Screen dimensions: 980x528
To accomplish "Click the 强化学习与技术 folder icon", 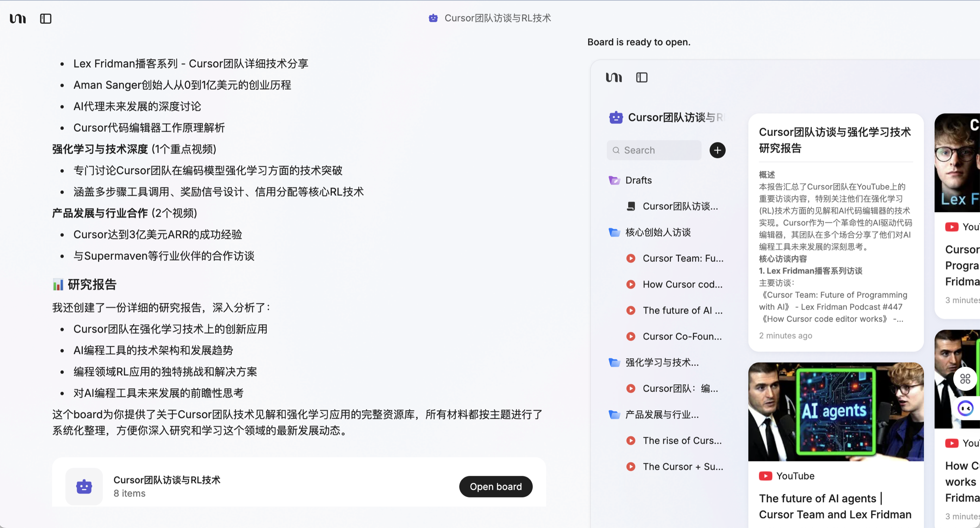I will (x=614, y=362).
